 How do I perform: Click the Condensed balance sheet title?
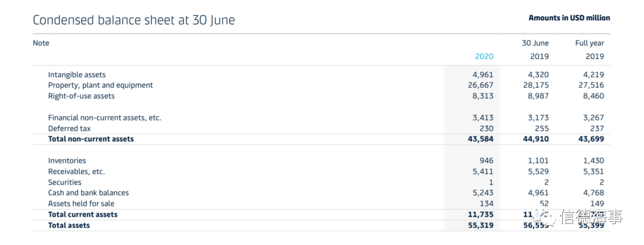click(x=134, y=20)
